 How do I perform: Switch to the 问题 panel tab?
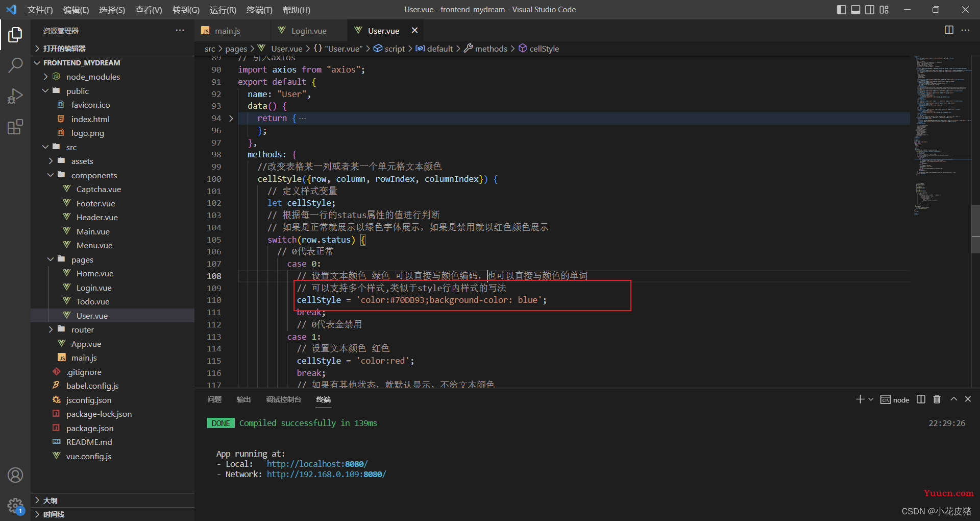214,399
